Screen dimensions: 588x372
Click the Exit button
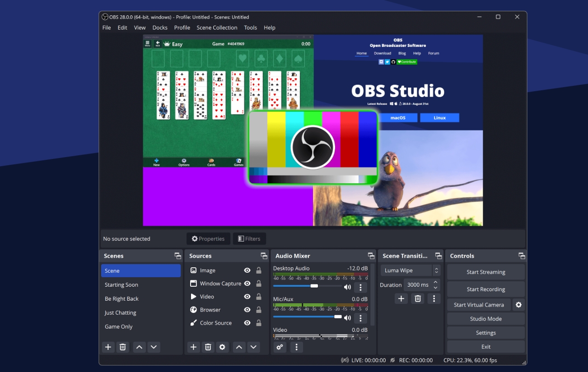[x=486, y=347]
